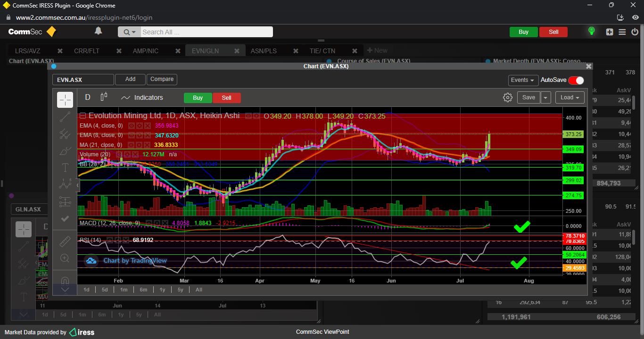Click the notifications bell icon

(98, 32)
